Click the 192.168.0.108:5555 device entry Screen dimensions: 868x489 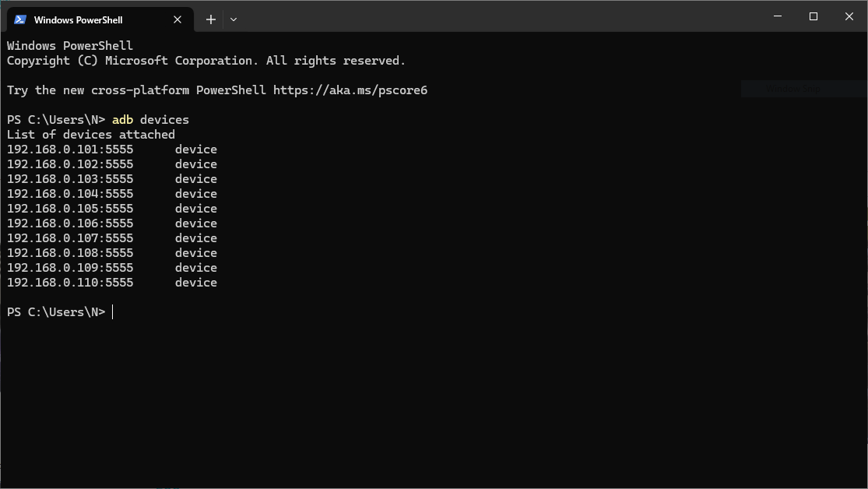click(112, 253)
